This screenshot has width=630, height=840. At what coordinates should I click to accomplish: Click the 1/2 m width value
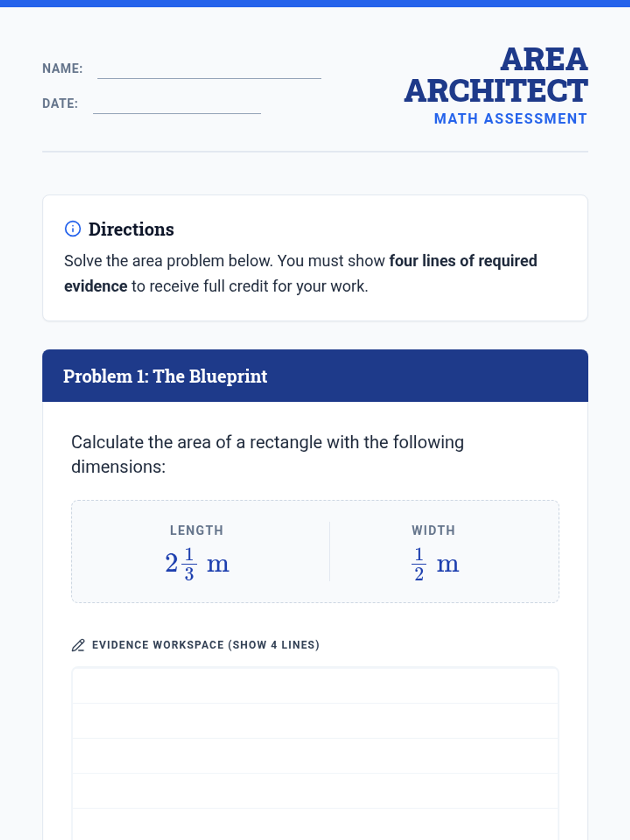pos(435,564)
